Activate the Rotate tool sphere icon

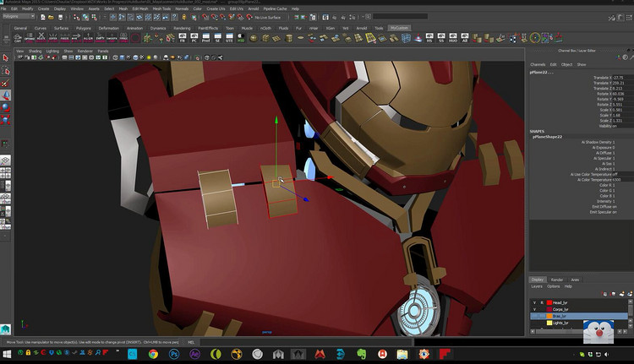[x=6, y=107]
